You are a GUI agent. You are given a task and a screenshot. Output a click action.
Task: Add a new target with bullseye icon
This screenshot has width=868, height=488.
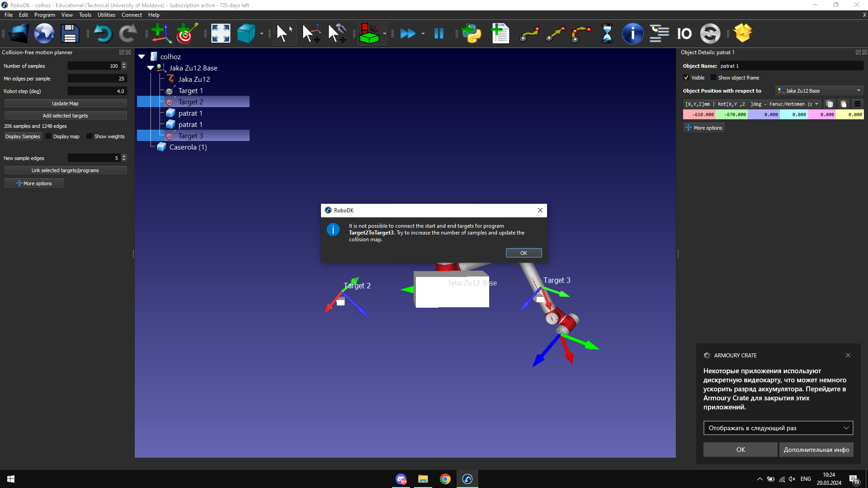coord(186,33)
